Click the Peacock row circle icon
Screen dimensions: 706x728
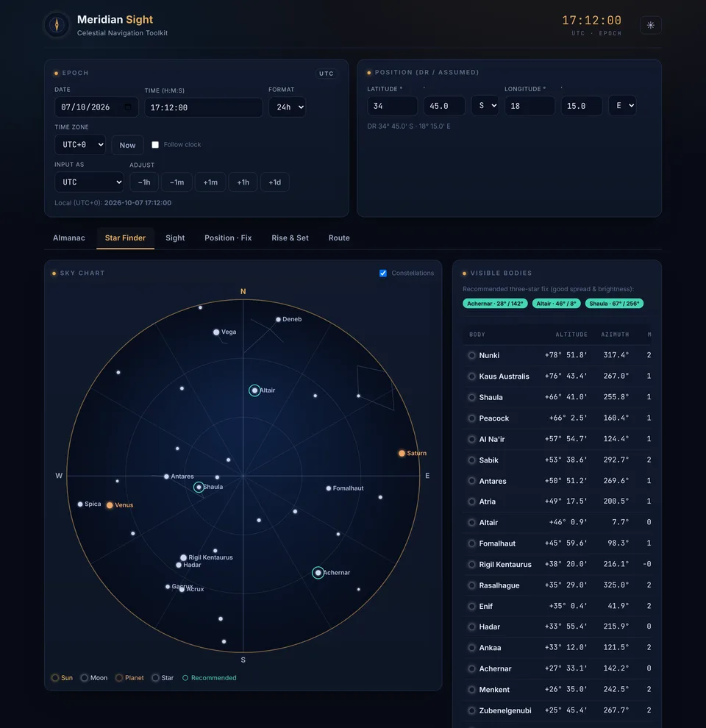pyautogui.click(x=471, y=418)
